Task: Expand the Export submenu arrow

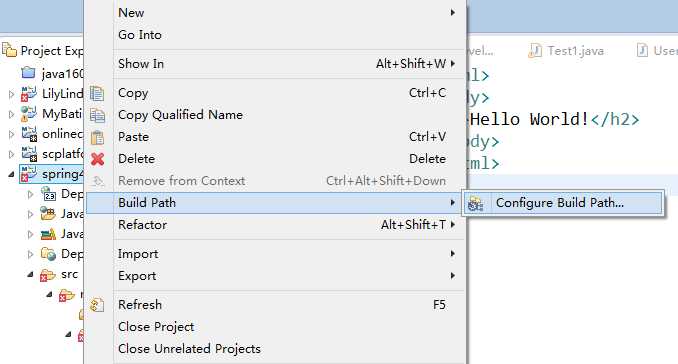Action: (453, 275)
